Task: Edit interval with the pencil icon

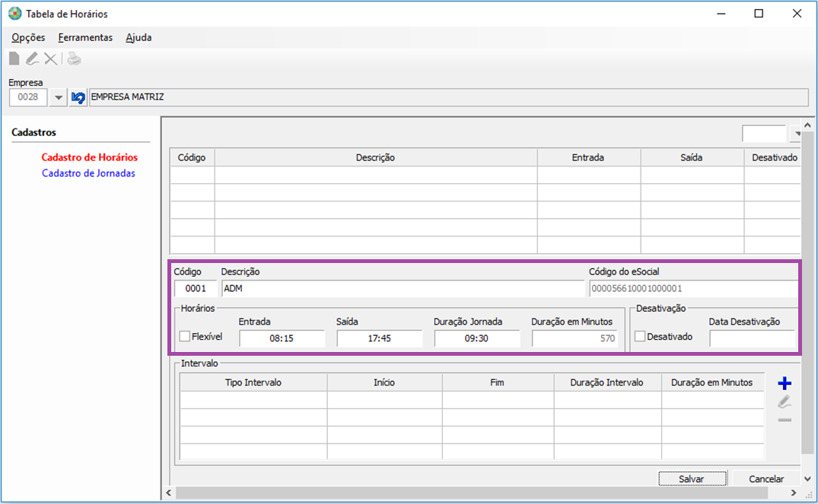Action: click(x=784, y=402)
